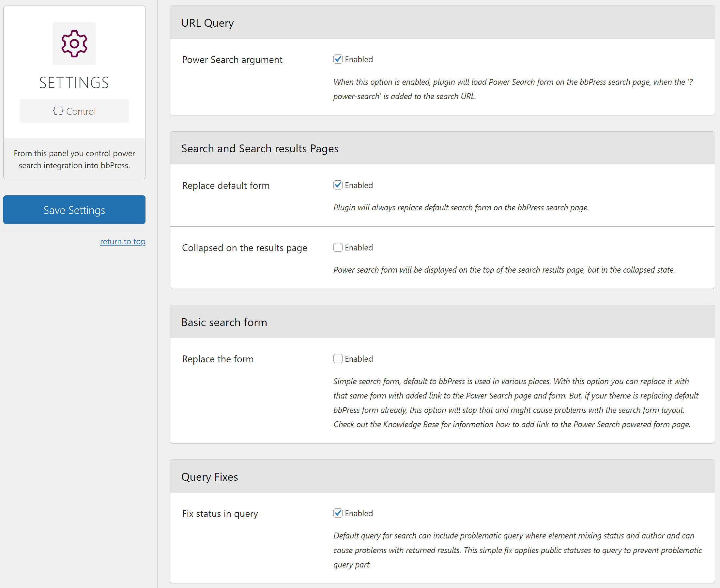Viewport: 720px width, 588px height.
Task: Click the Query Fixes section header
Action: click(209, 476)
